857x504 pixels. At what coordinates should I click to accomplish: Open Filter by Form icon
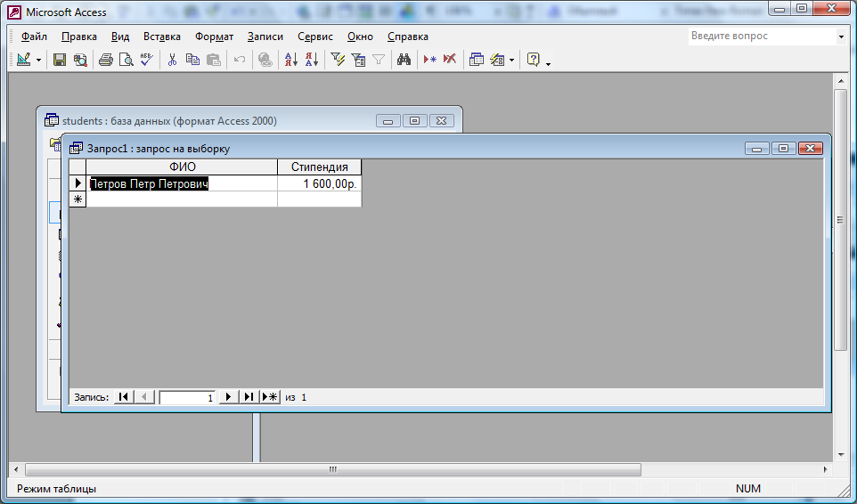click(x=358, y=59)
